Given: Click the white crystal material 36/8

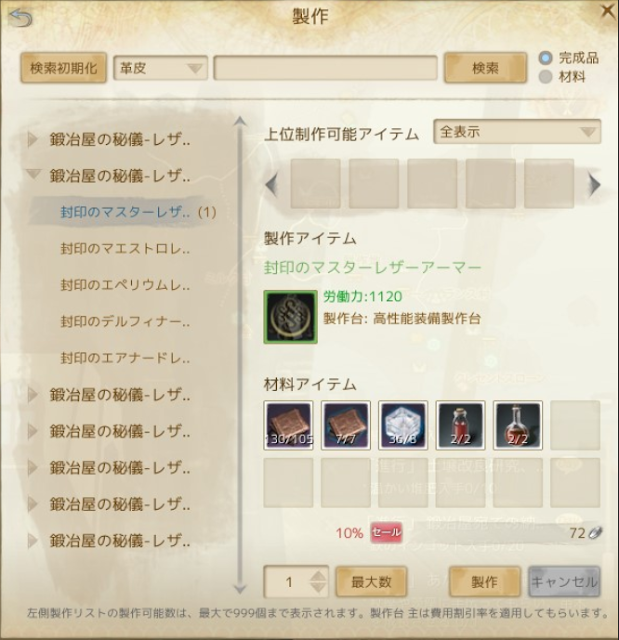Looking at the screenshot, I should pyautogui.click(x=403, y=425).
